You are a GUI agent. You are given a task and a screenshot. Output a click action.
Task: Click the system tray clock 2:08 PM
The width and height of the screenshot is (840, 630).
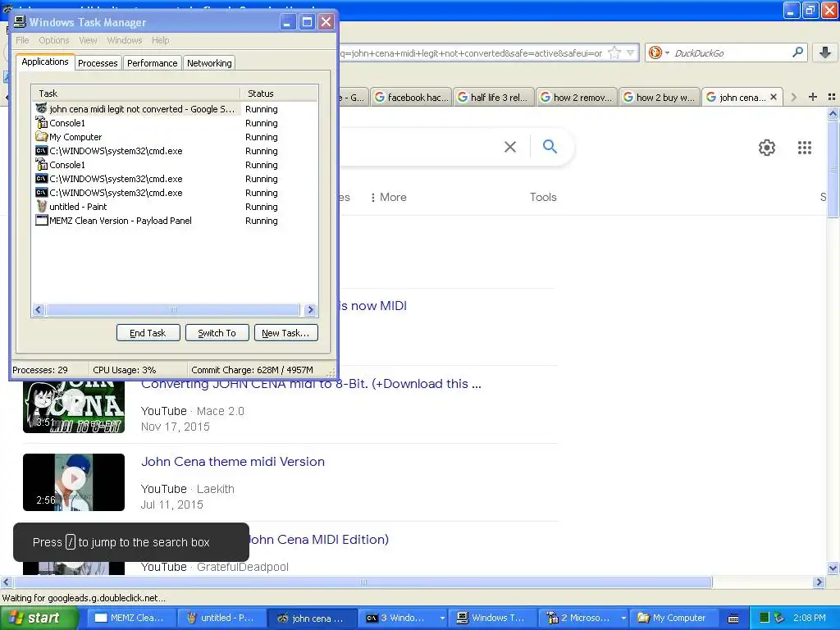[809, 618]
